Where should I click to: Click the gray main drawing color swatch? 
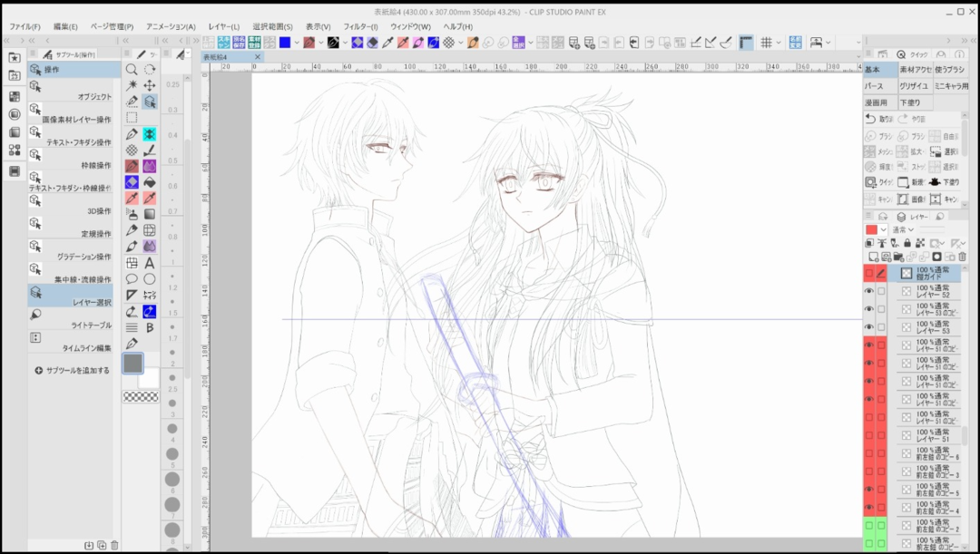[132, 363]
